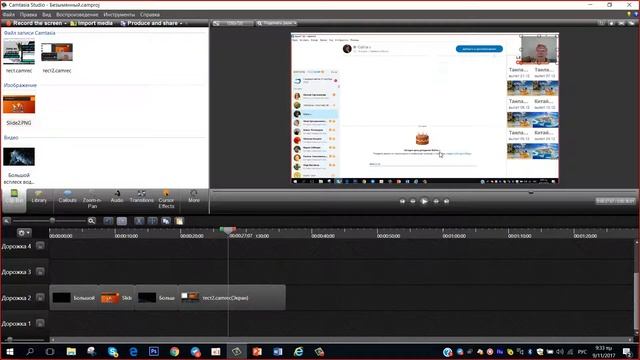Image resolution: width=640 pixels, height=360 pixels.
Task: Open the More tools tab
Action: click(194, 197)
